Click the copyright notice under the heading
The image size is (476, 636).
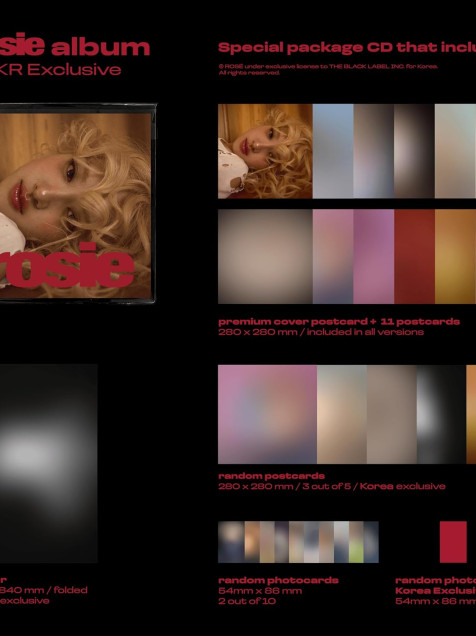(328, 69)
